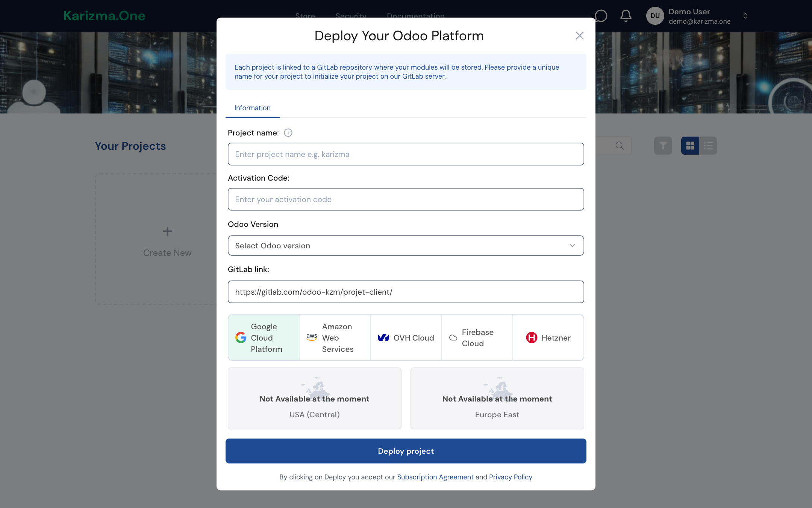The width and height of the screenshot is (812, 508).
Task: Click the OVH logo icon
Action: (x=383, y=338)
